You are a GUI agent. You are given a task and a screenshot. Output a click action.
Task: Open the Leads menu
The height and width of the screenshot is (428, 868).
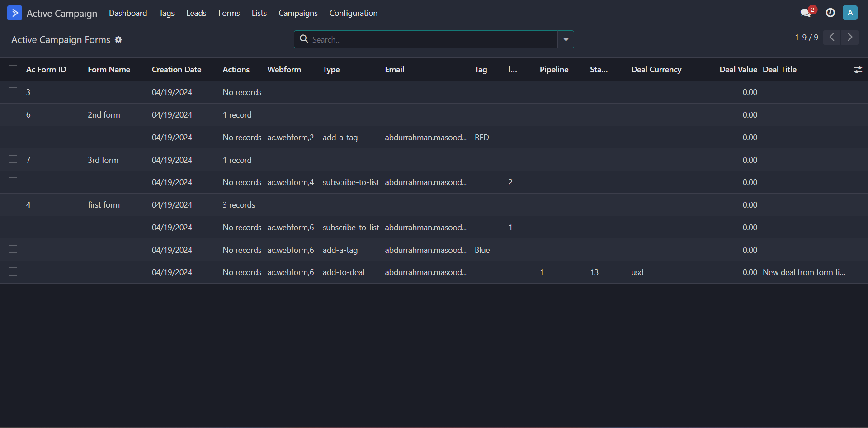point(196,13)
